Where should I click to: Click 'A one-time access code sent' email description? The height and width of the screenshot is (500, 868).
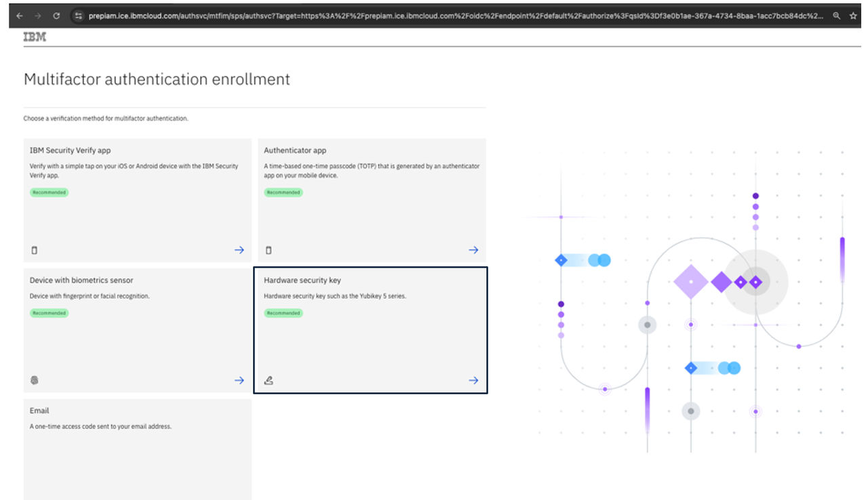pyautogui.click(x=100, y=427)
